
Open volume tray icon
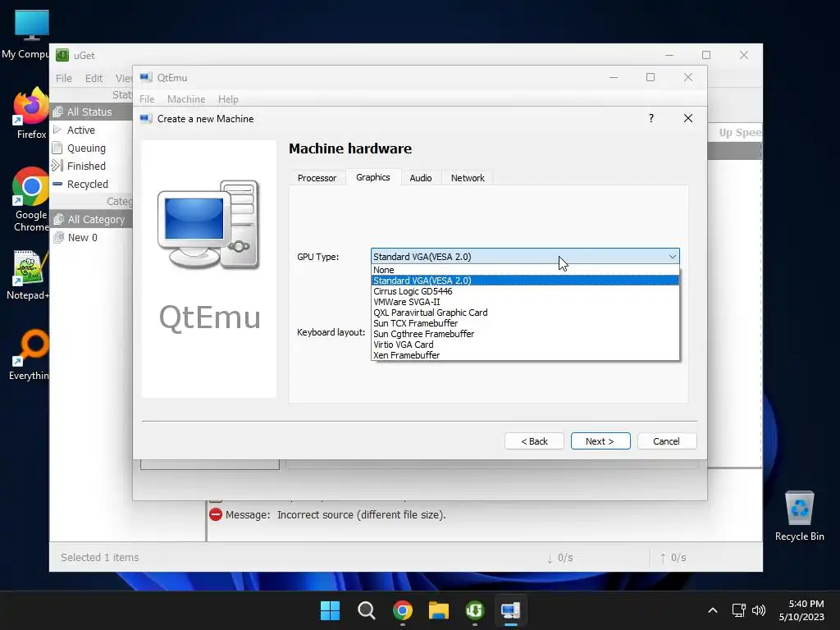pos(759,610)
